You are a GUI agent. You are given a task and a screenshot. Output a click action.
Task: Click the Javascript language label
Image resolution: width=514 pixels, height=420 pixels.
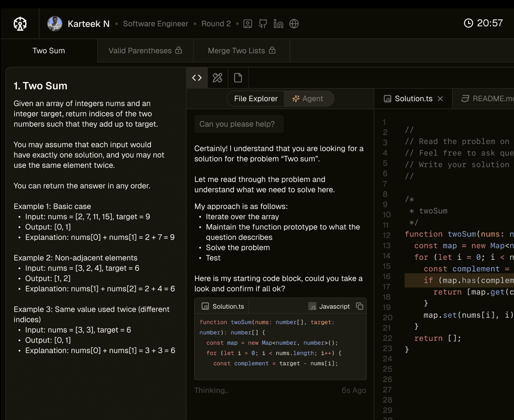[x=334, y=306]
